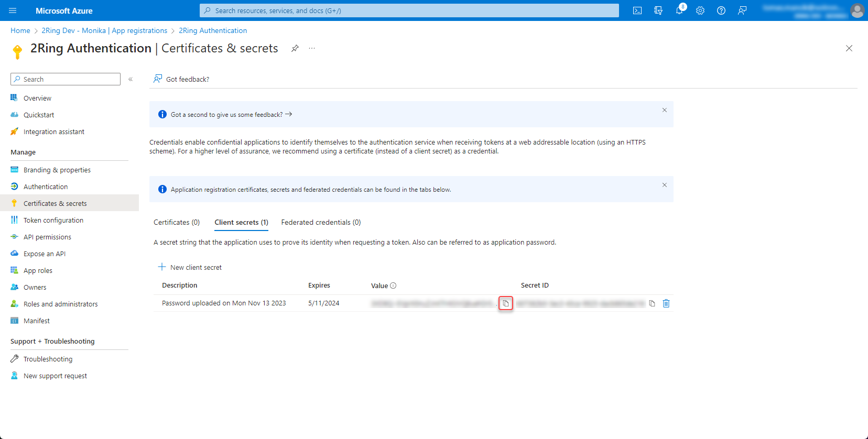The width and height of the screenshot is (868, 439).
Task: Click the top resource search bar
Action: point(409,10)
